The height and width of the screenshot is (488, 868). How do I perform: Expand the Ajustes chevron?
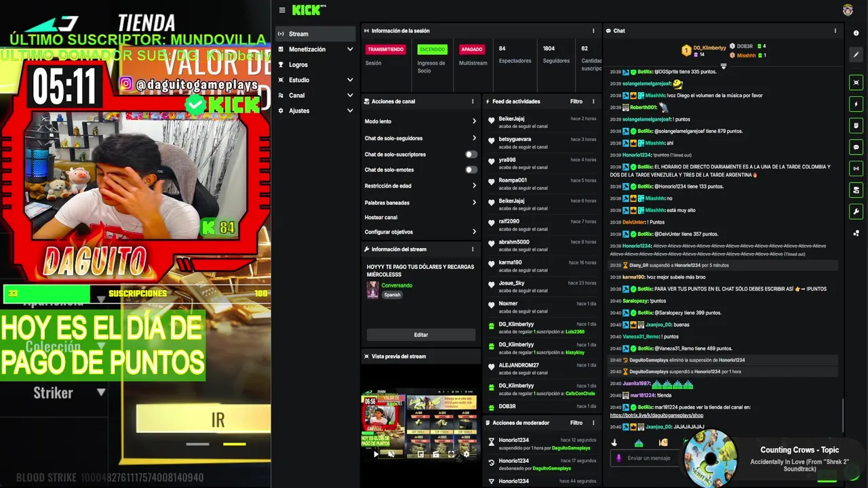point(350,110)
